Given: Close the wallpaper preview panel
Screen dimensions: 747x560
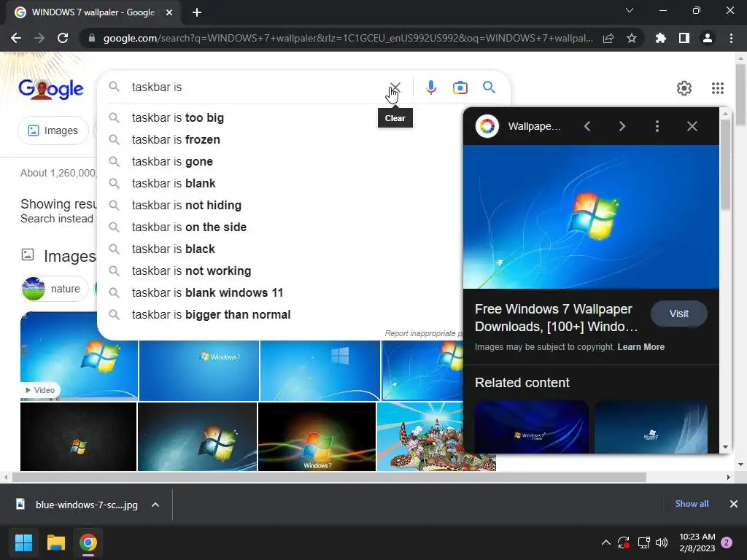Looking at the screenshot, I should coord(692,126).
